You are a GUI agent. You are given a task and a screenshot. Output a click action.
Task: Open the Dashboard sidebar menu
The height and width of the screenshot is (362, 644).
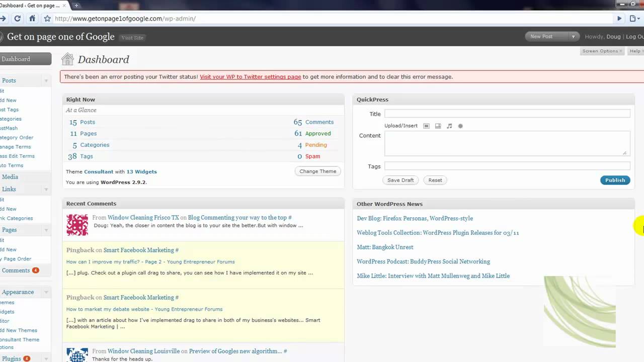click(25, 59)
